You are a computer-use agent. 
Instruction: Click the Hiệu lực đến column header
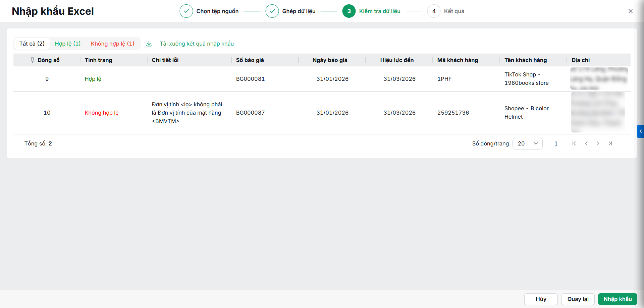tap(397, 60)
